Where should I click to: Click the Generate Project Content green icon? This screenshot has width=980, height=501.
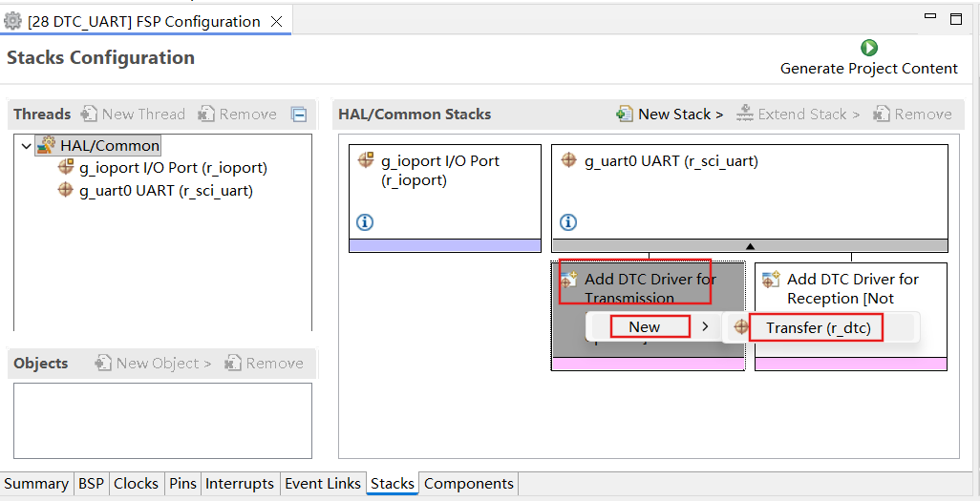[x=869, y=48]
